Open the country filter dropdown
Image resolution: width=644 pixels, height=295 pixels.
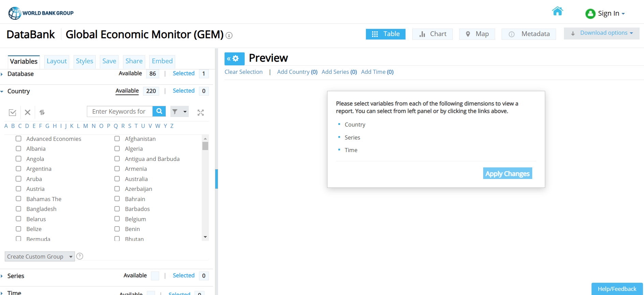coord(180,111)
